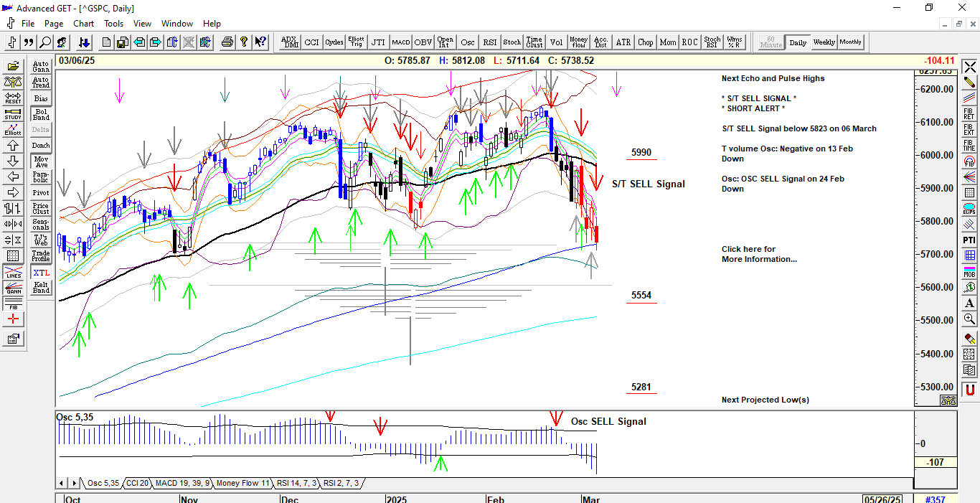Toggle the Mov Ave overlay button
Screen dimensions: 980x503
(41, 161)
